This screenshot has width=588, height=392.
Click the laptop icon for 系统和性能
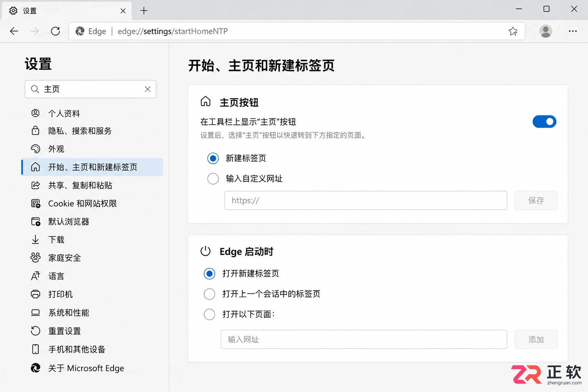[x=36, y=312]
